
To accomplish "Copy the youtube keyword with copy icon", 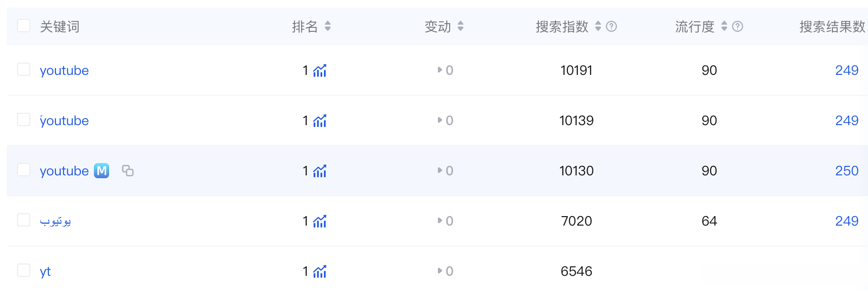I will (x=128, y=171).
